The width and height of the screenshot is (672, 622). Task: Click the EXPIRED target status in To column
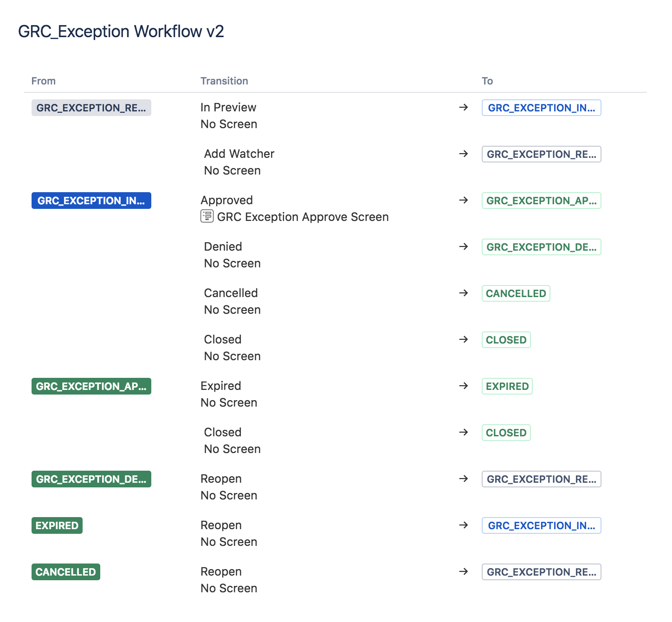pyautogui.click(x=507, y=386)
